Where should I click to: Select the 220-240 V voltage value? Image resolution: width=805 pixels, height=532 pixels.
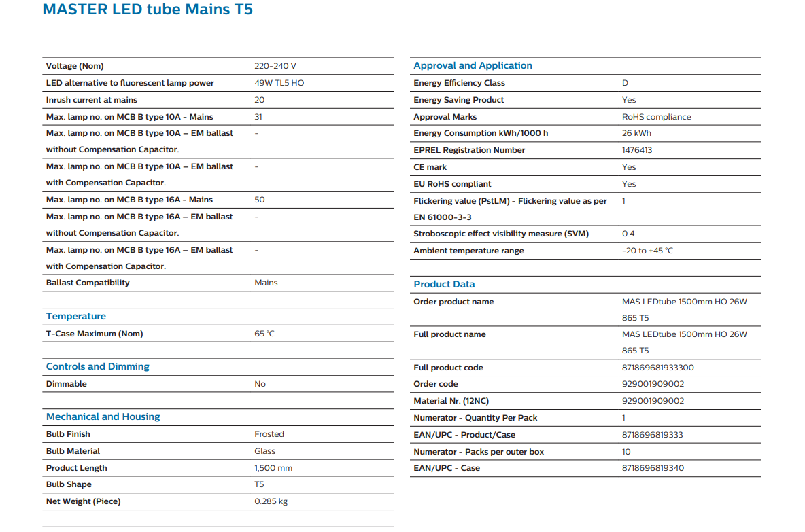275,66
